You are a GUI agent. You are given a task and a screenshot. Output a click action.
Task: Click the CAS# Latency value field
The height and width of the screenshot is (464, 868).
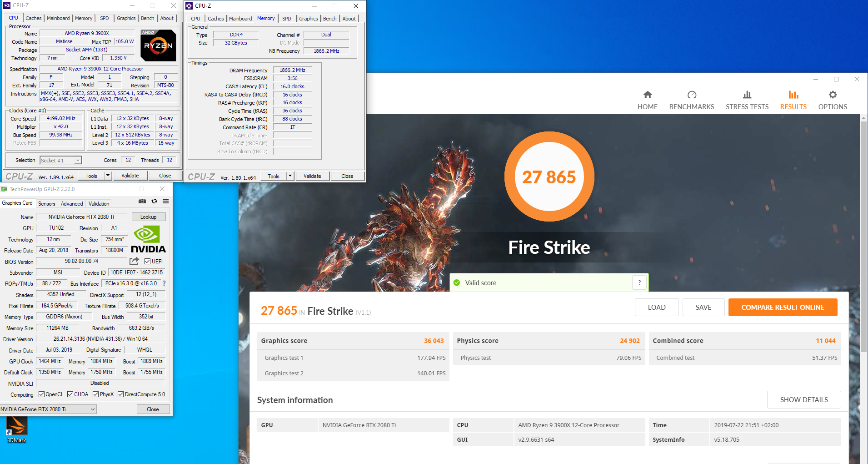coord(292,86)
